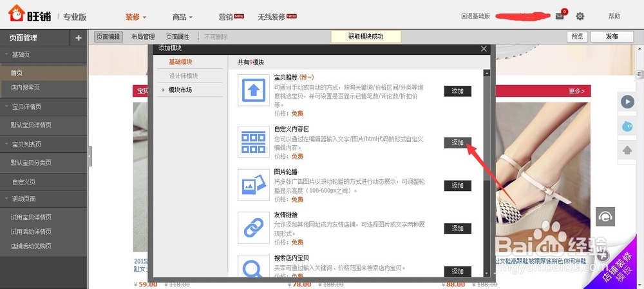Select 首页 in page list
This screenshot has width=644, height=289.
click(x=43, y=73)
